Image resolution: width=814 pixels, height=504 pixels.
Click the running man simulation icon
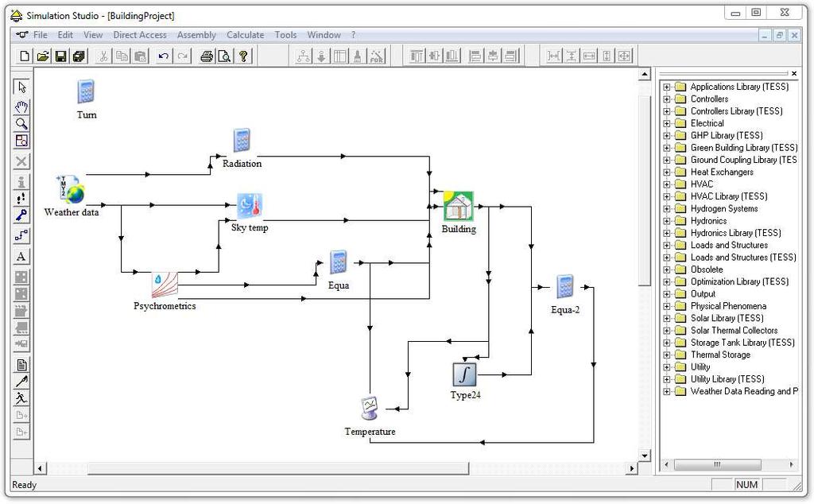click(x=21, y=398)
